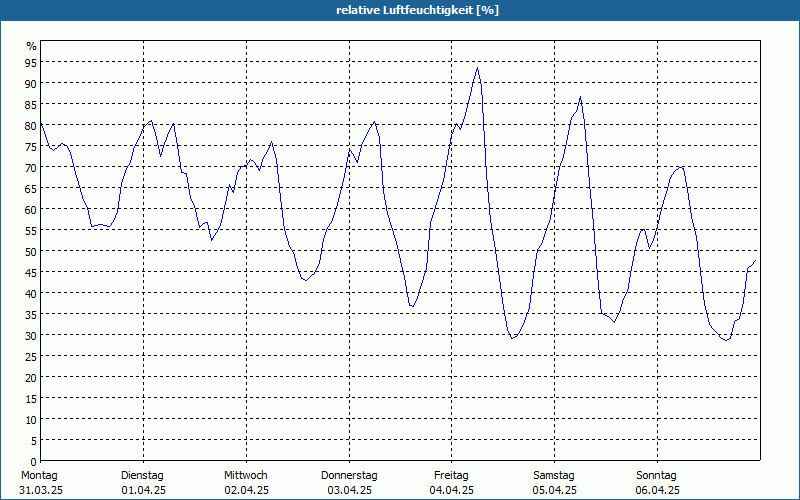Click the '90' y-axis value
Viewport: 800px width, 500px height.
31,83
